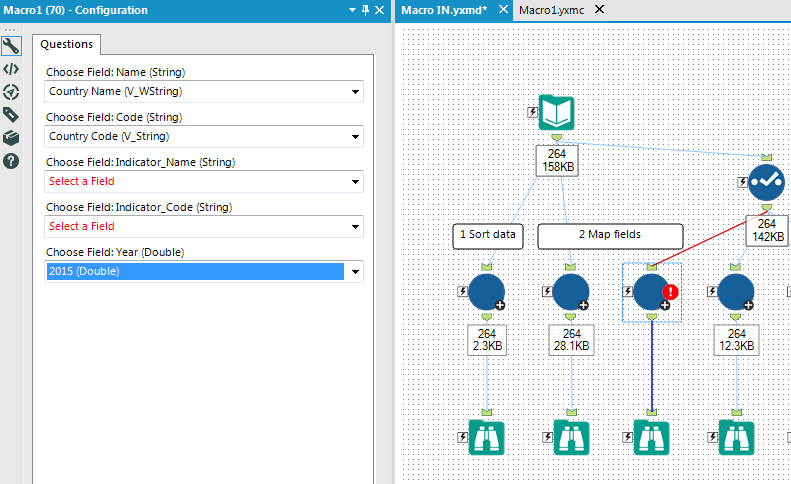Select the macro tool outputting 12.3KB

[x=736, y=292]
